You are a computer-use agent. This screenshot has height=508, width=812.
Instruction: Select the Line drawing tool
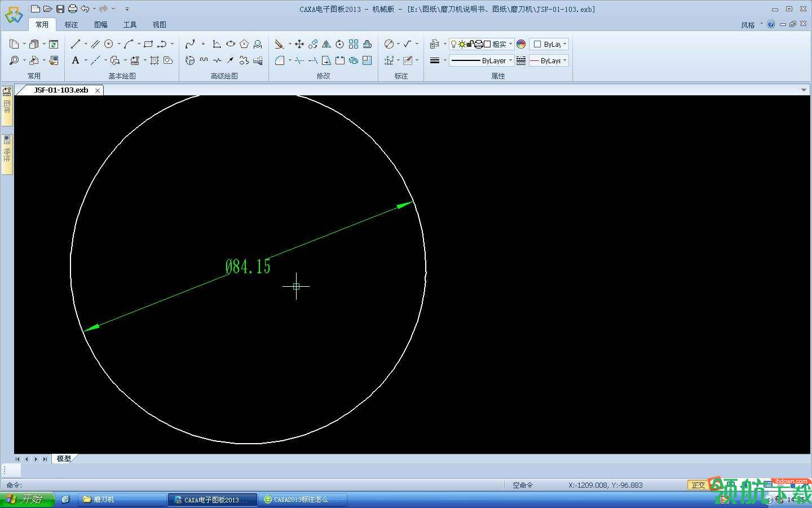(76, 43)
